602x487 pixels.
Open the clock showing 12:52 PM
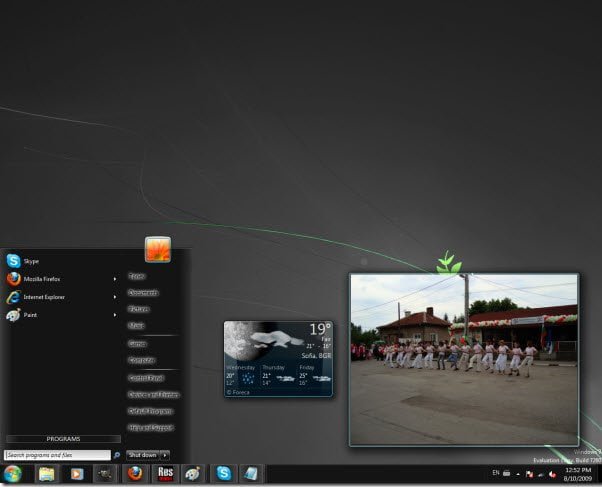[578, 474]
